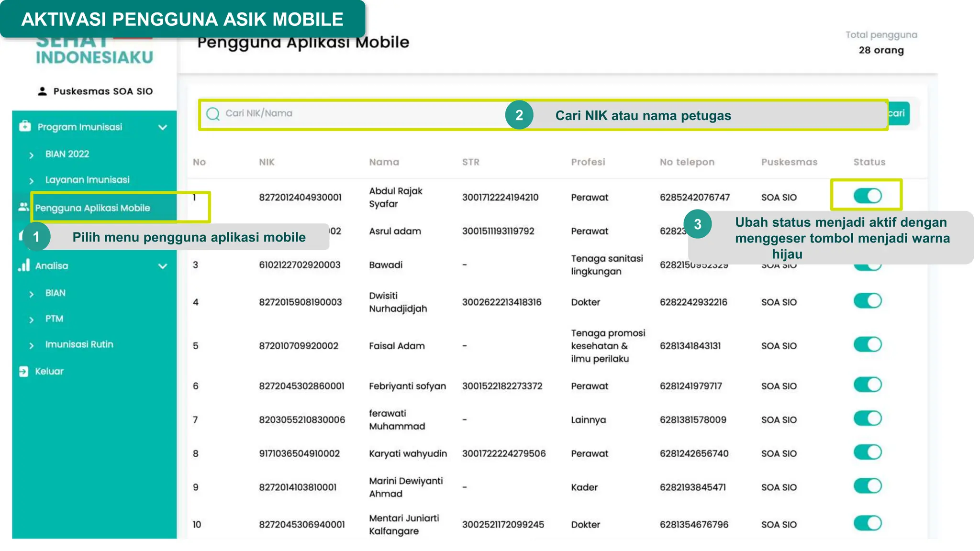Image resolution: width=980 pixels, height=551 pixels.
Task: Click the search magnifier icon
Action: (213, 114)
